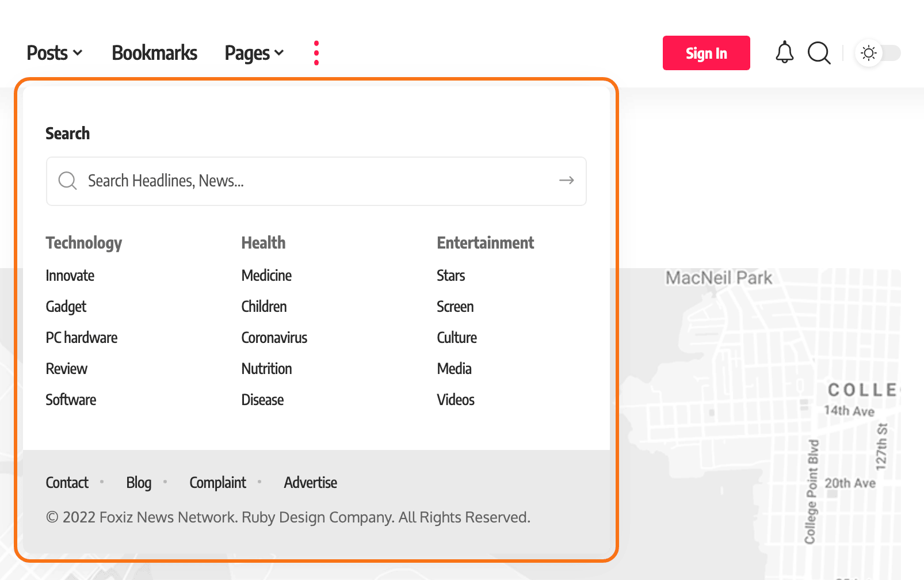Focus the Search Headlines, News input field
The height and width of the screenshot is (580, 924).
point(316,181)
